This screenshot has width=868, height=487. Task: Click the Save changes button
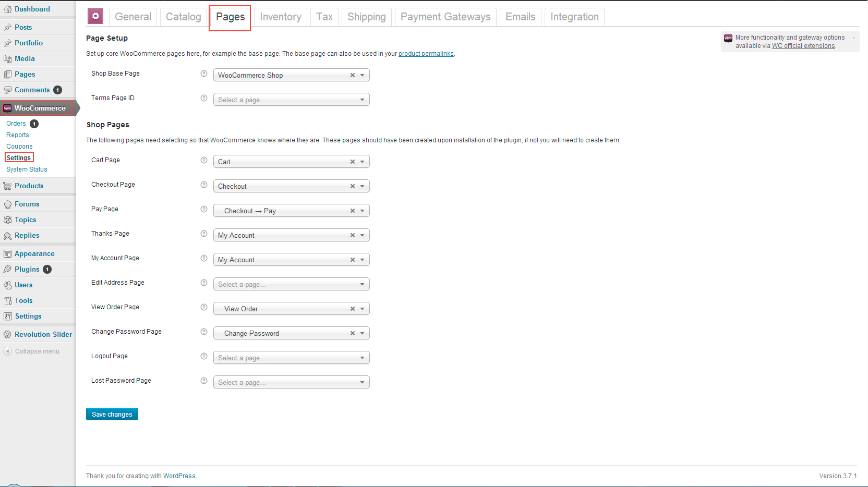pyautogui.click(x=112, y=414)
